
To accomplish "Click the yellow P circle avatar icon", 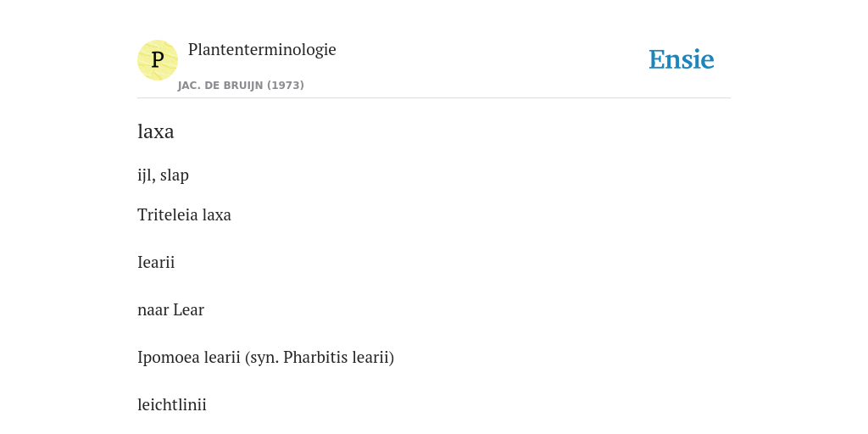I will (x=157, y=60).
